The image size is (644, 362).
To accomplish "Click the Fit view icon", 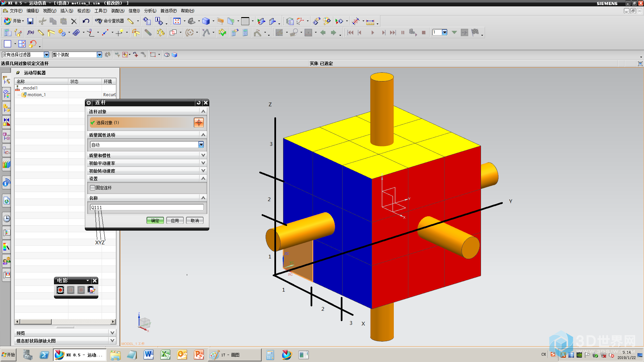I will pyautogui.click(x=177, y=21).
